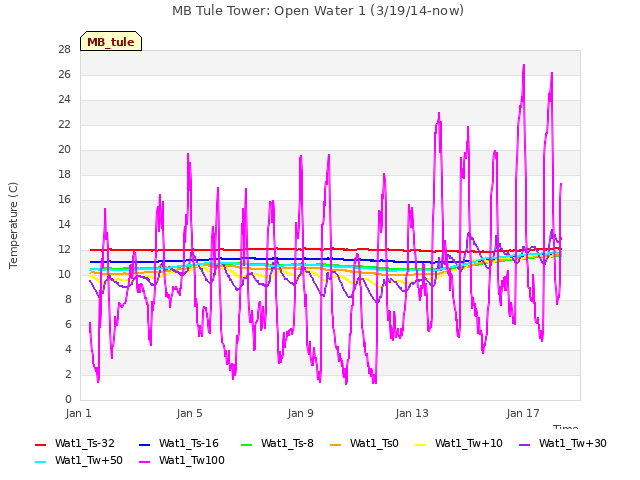
Task: Click the 12 y-axis tick label
Action: [x=64, y=249]
